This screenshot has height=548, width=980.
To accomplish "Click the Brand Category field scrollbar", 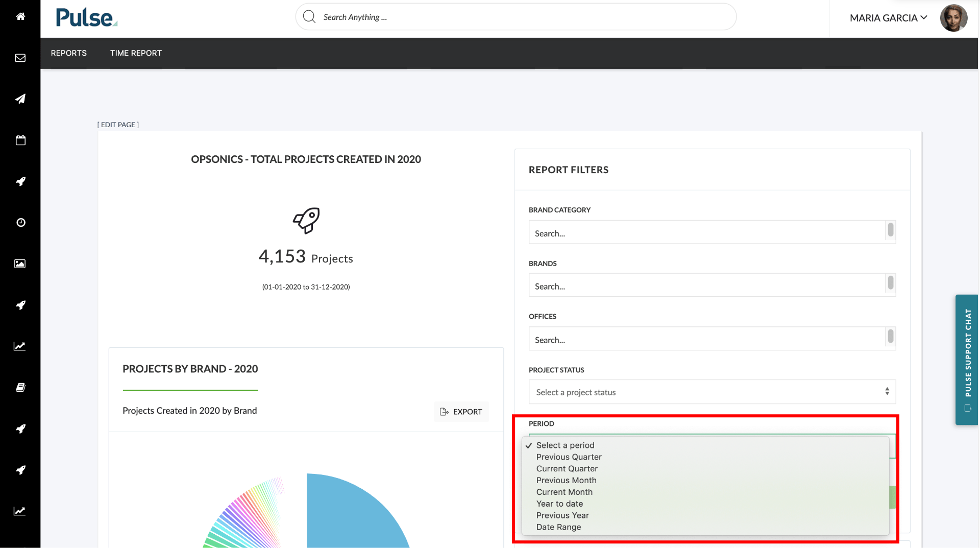I will (891, 230).
